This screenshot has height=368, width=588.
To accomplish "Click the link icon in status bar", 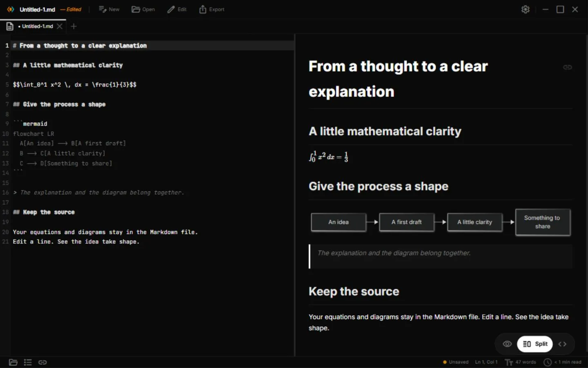I will point(42,362).
